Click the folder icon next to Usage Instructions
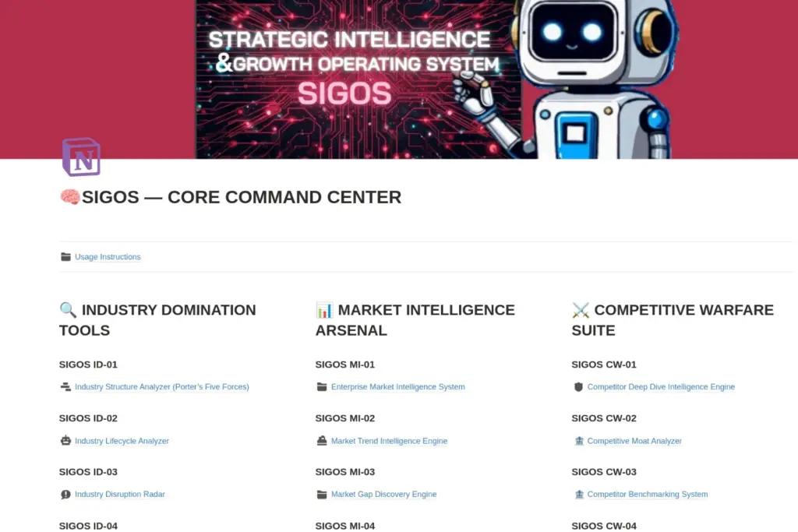The image size is (798, 532). click(65, 256)
